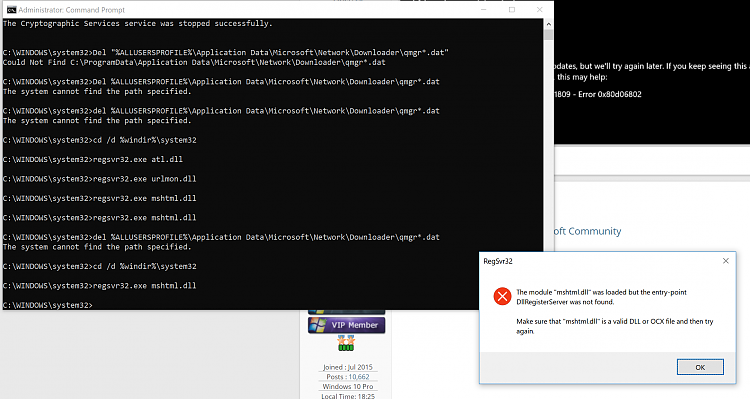
Task: Click the 'regsvr32.exe atl.dll' command line
Action: 93,159
